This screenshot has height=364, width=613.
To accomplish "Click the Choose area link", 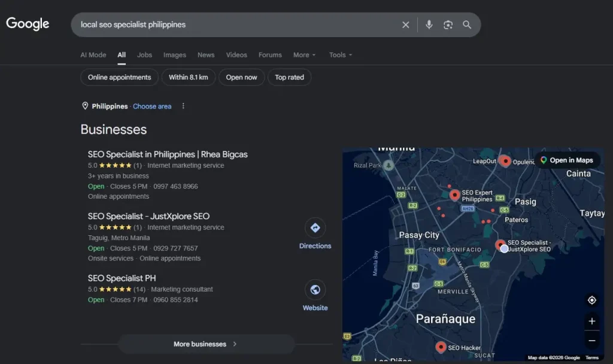I will tap(152, 107).
